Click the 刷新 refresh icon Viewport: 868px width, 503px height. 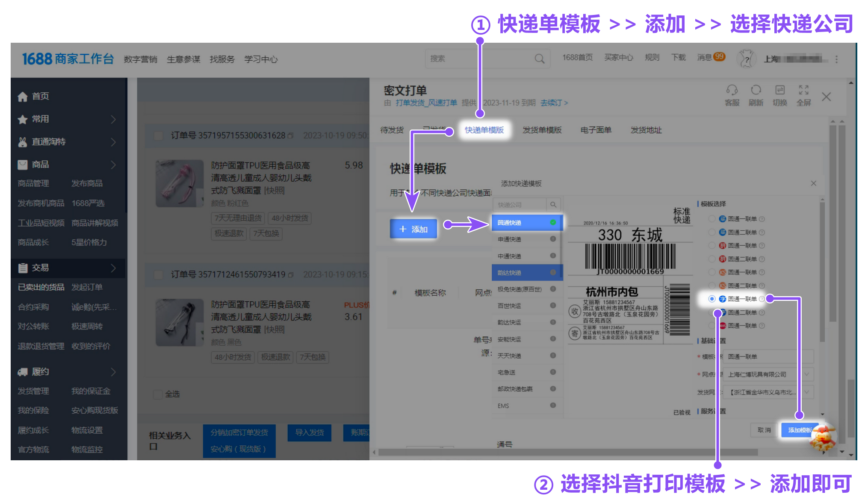[x=756, y=90]
